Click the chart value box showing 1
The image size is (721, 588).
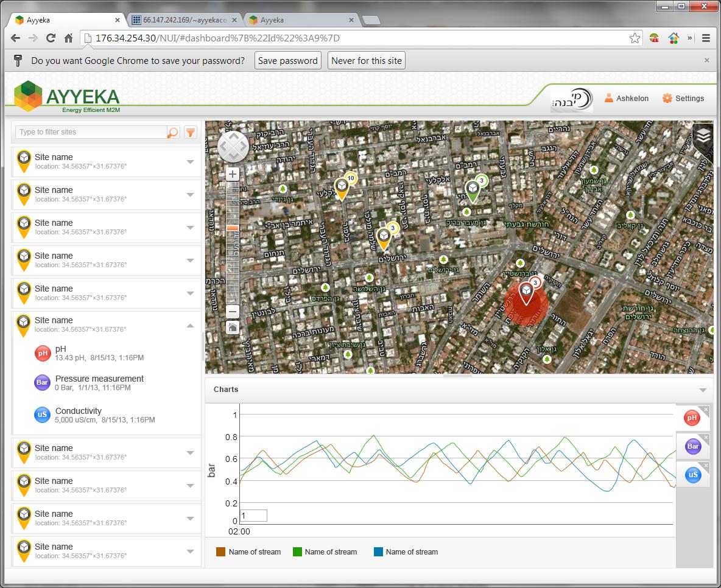click(253, 516)
